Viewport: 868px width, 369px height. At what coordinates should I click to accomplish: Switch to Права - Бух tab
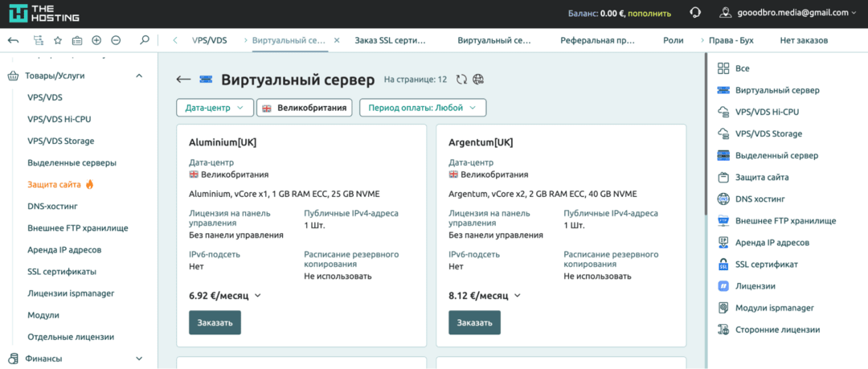731,40
